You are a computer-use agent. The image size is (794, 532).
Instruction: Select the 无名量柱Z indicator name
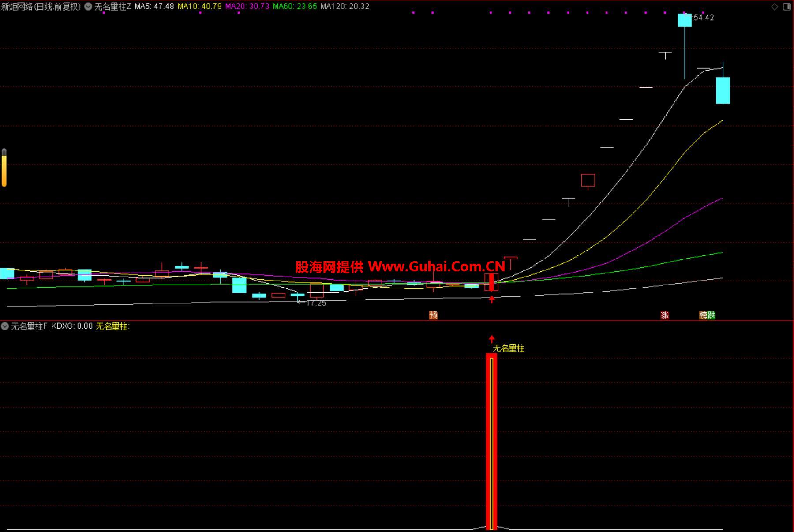[113, 7]
